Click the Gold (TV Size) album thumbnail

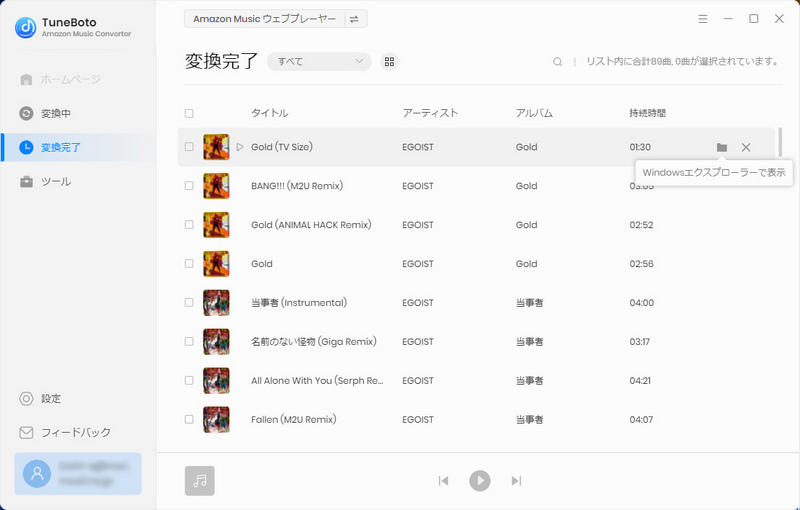216,147
